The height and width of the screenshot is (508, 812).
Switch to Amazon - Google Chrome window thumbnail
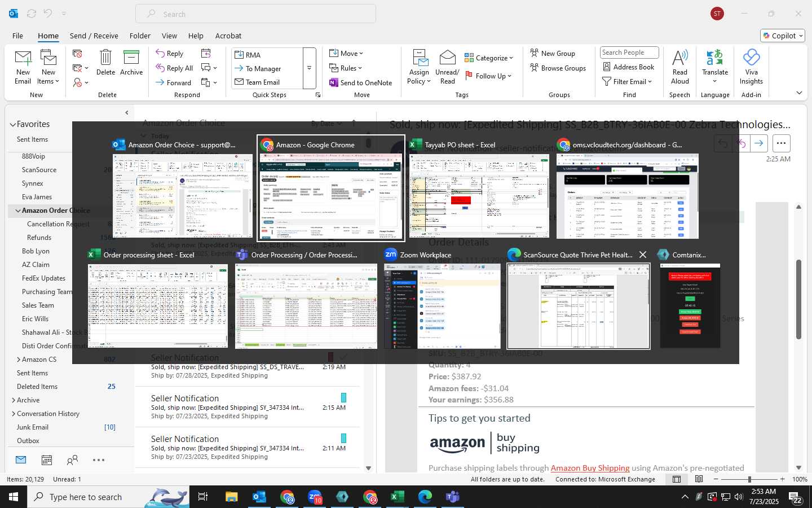coord(330,188)
